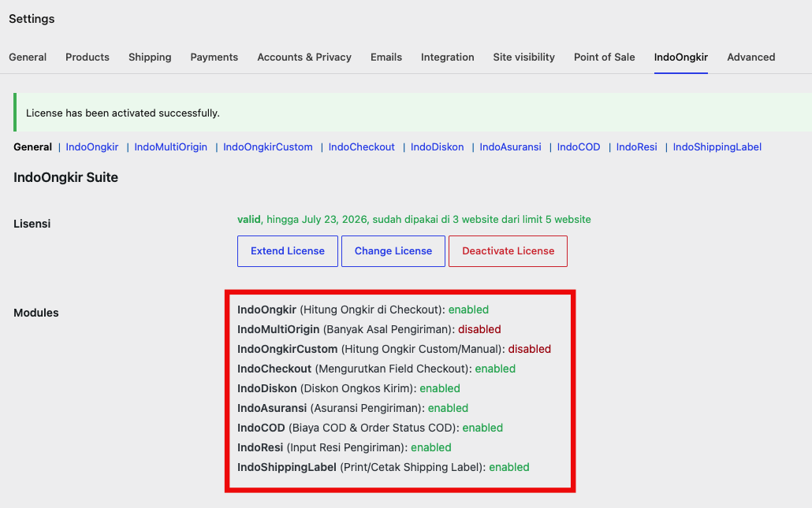Open the Point of Sale tab
Viewport: 812px width, 508px height.
pyautogui.click(x=604, y=57)
